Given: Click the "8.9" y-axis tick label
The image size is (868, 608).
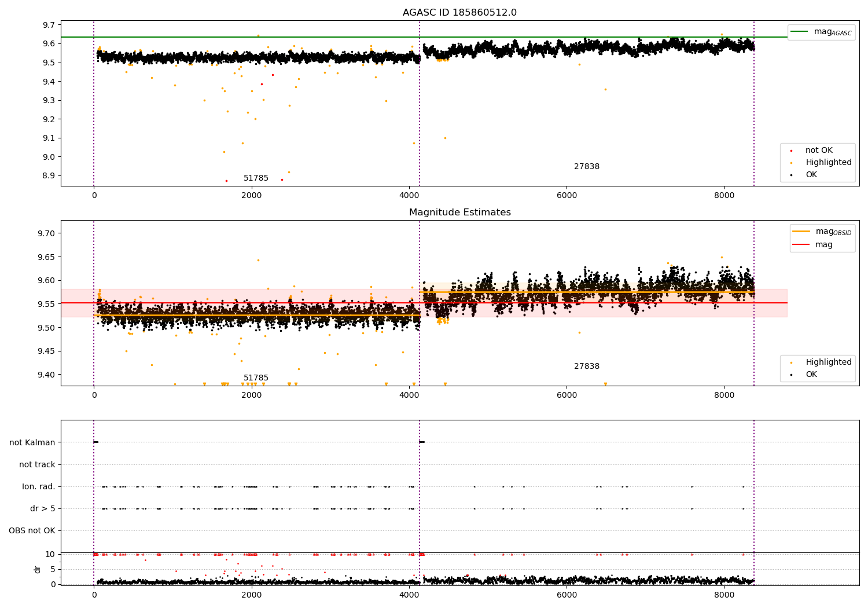Looking at the screenshot, I should (49, 176).
